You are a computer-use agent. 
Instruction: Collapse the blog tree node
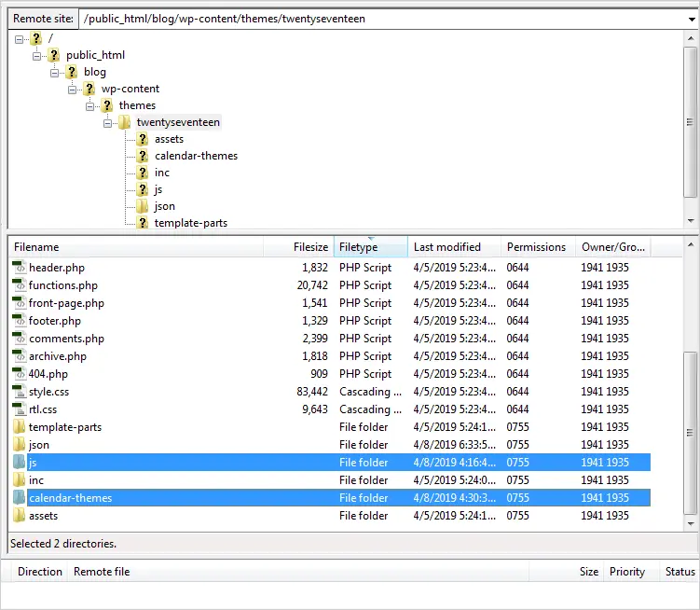[54, 73]
